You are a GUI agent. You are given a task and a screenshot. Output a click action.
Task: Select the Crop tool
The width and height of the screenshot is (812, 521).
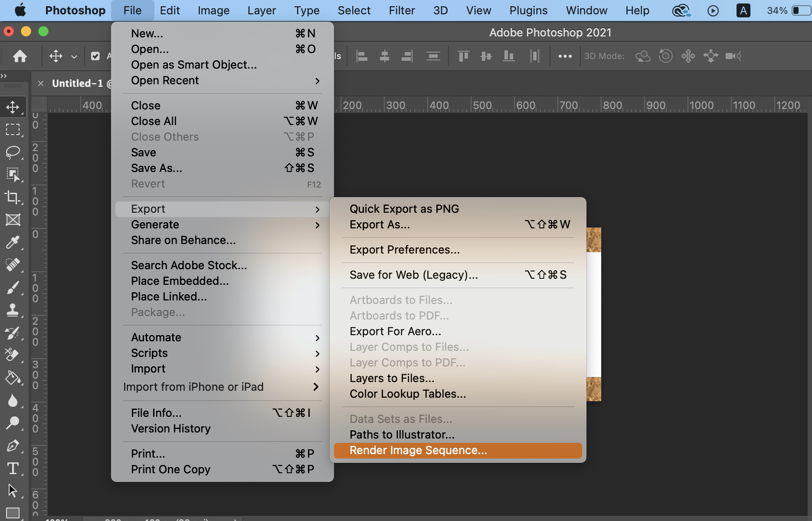13,198
